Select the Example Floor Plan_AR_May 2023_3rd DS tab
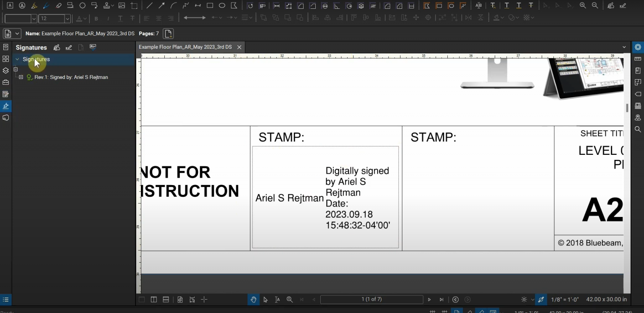The height and width of the screenshot is (313, 644). [185, 47]
